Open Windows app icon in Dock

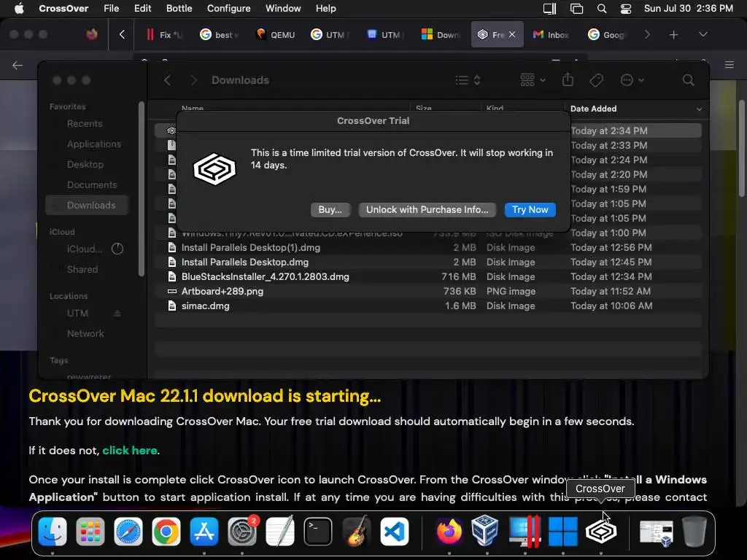(562, 531)
